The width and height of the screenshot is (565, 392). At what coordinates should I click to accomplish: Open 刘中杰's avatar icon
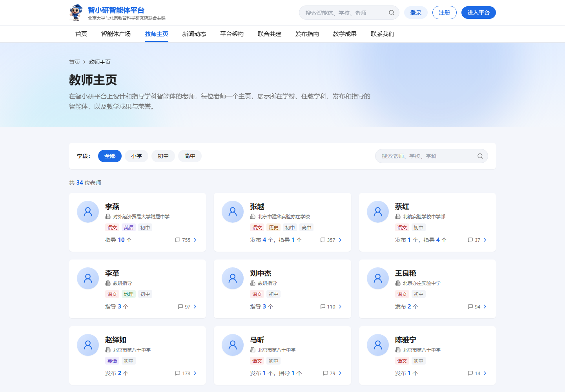[233, 278]
